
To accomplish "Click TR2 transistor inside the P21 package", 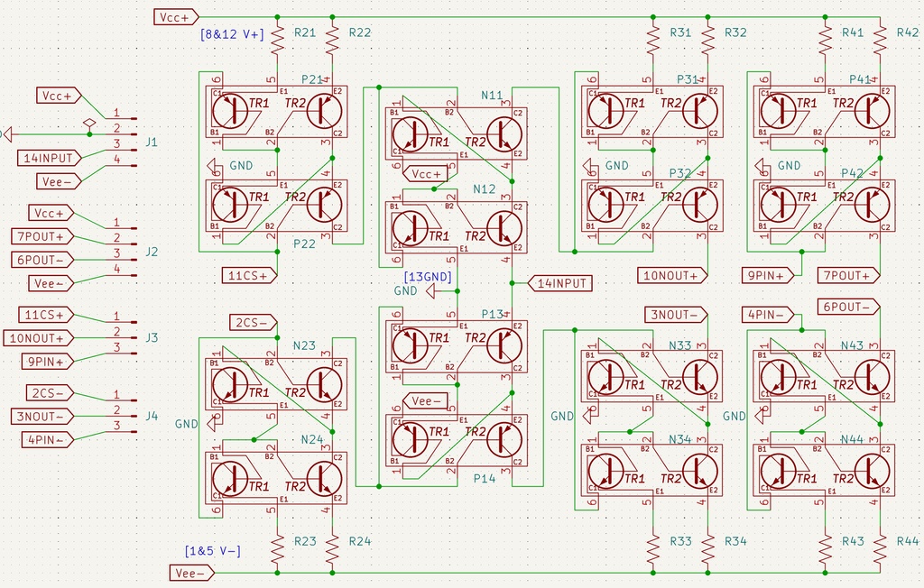I will 324,110.
